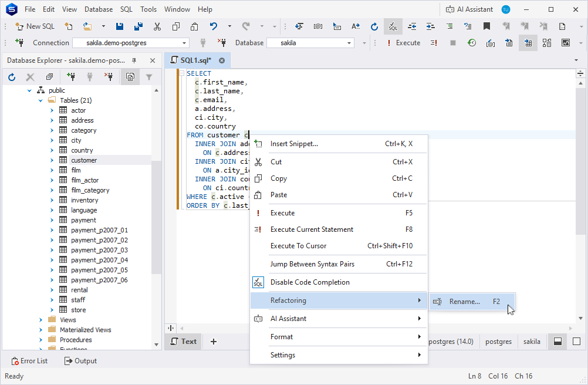Click the Undo arrow icon

pos(214,26)
